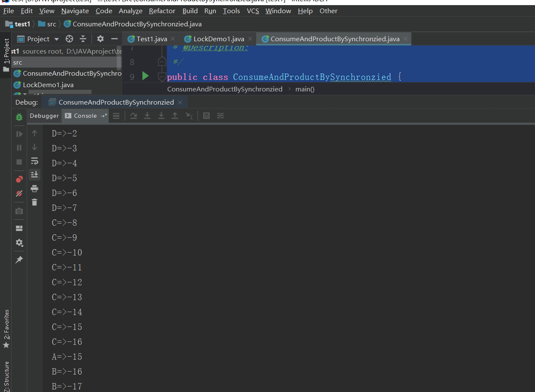
Task: Click pin arrow icon beside Console tab
Action: (104, 116)
